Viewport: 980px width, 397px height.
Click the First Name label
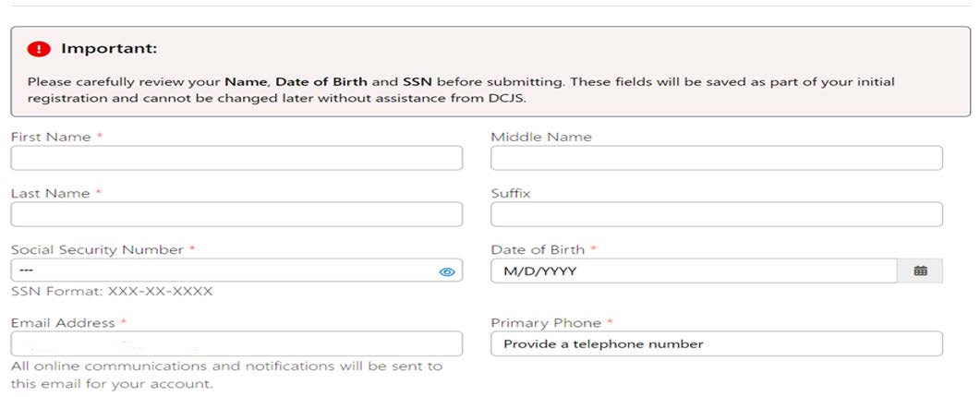(x=51, y=137)
